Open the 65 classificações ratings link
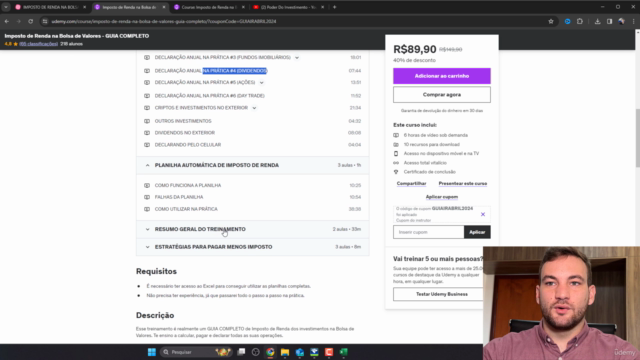This screenshot has height=360, width=640. coord(39,44)
